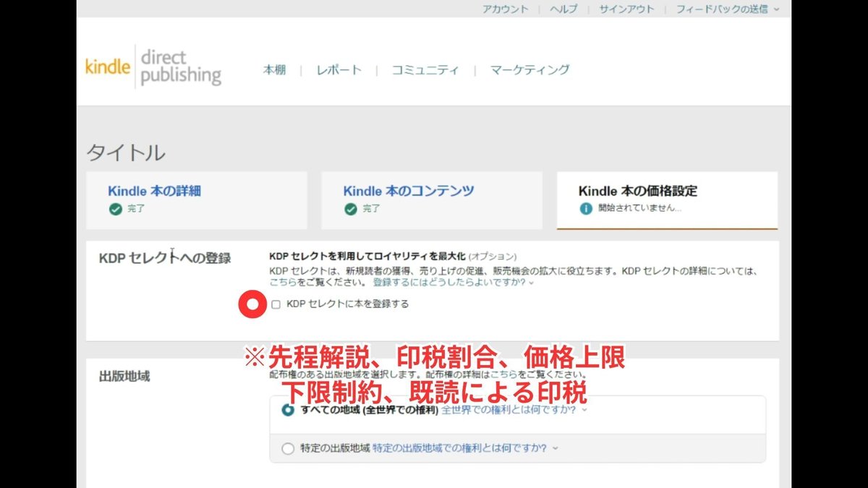Click the サインアウト link
Screen dimensions: 868x488
click(626, 9)
